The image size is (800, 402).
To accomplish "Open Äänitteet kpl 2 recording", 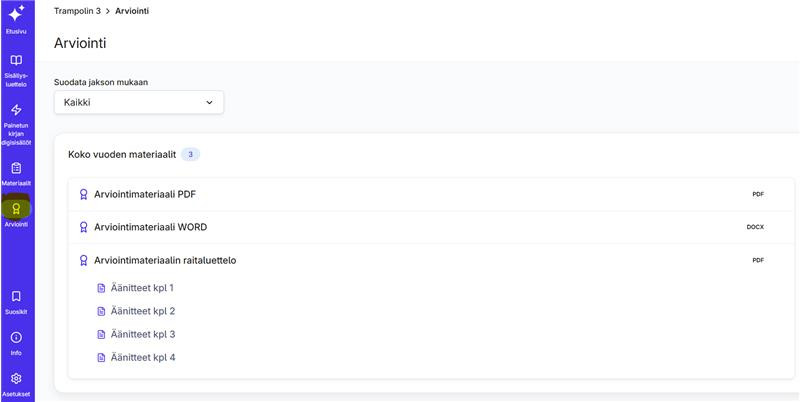I will tap(143, 311).
